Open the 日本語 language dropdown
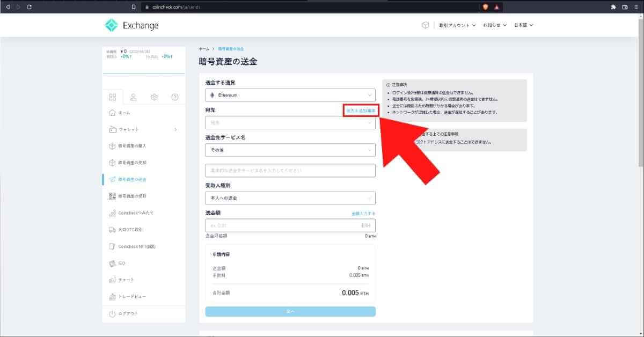The height and width of the screenshot is (337, 644). click(x=524, y=25)
